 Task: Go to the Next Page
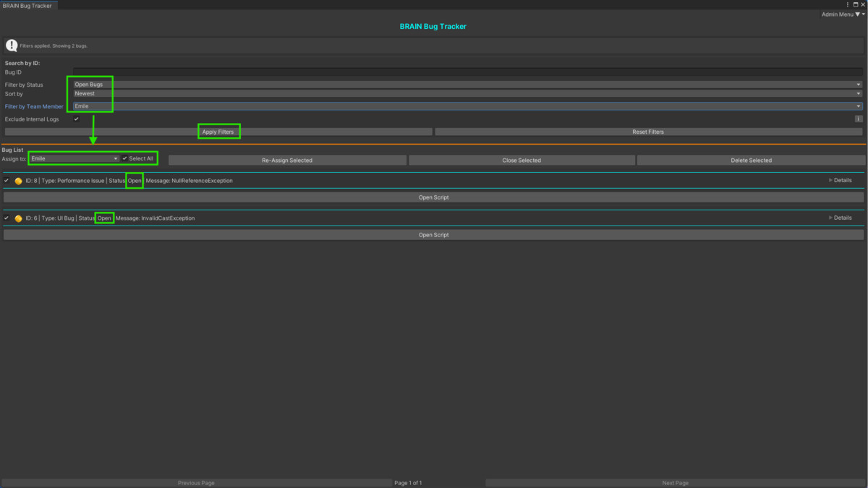pos(676,483)
